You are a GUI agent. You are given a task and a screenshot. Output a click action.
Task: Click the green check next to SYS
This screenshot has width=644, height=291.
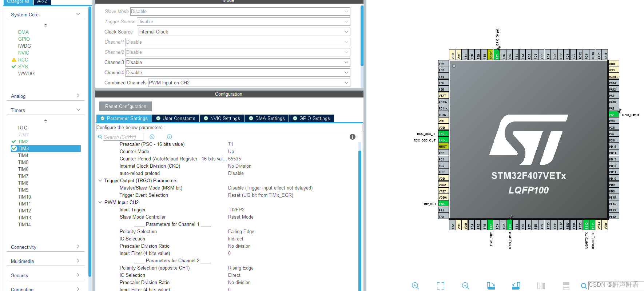coord(14,67)
